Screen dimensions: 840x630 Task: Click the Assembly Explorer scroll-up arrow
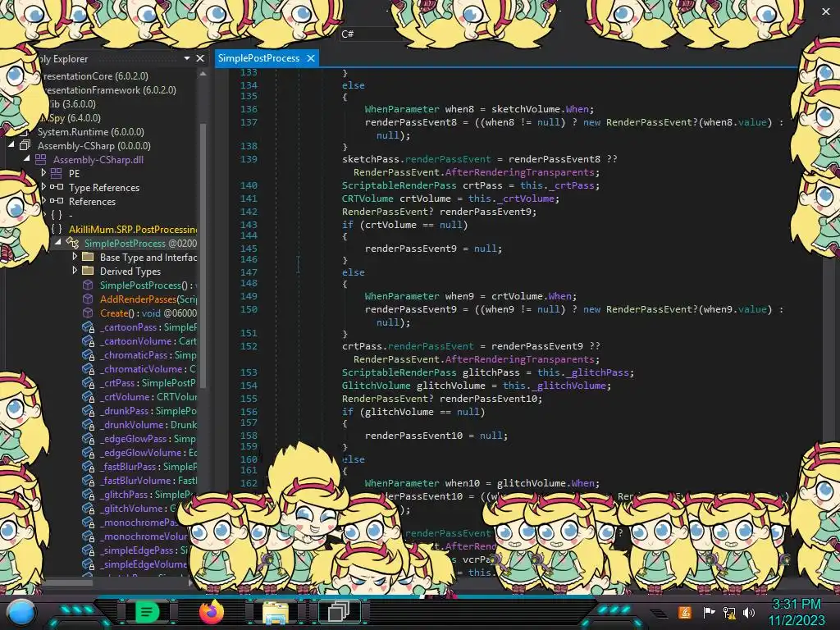[203, 74]
